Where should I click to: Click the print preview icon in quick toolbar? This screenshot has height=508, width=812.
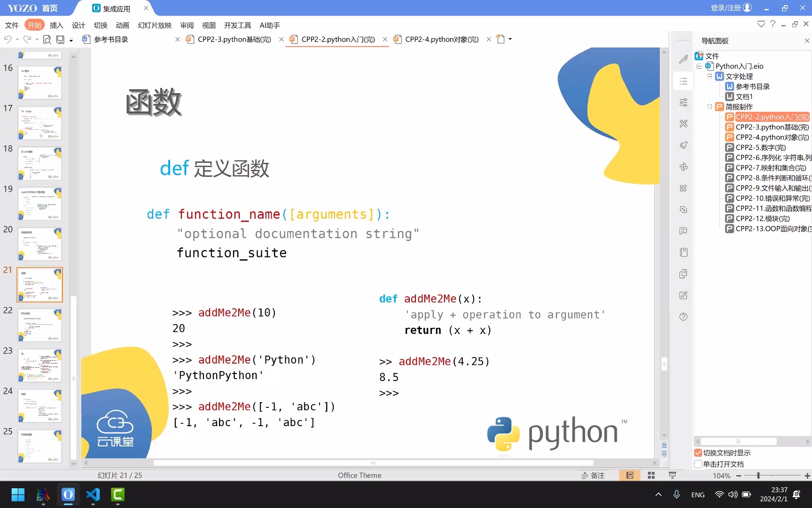(47, 40)
